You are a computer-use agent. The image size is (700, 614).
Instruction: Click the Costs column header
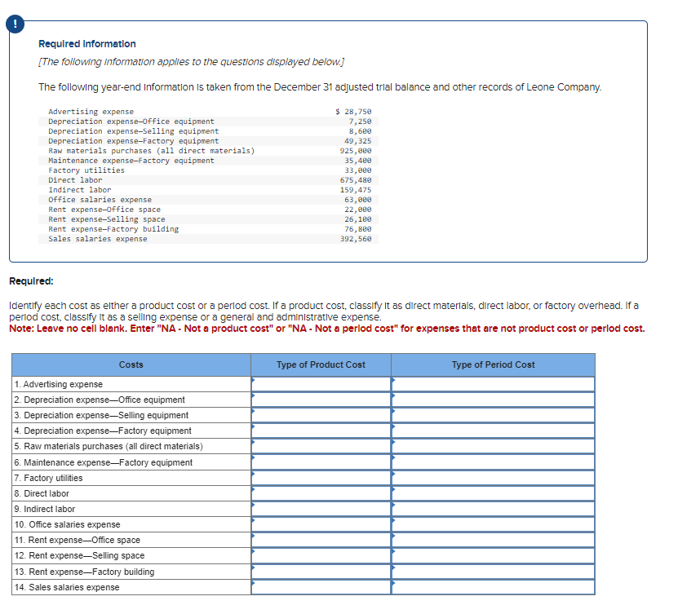point(131,364)
